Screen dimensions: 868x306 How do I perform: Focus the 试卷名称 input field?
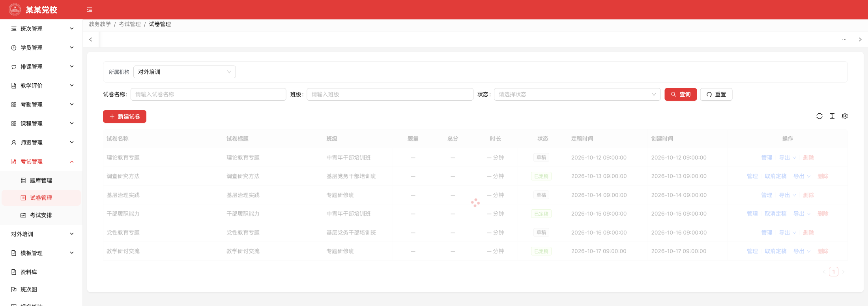tap(208, 94)
